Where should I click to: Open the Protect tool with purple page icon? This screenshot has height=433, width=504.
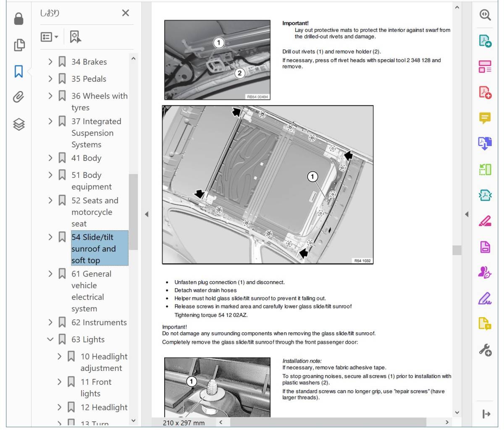(485, 247)
